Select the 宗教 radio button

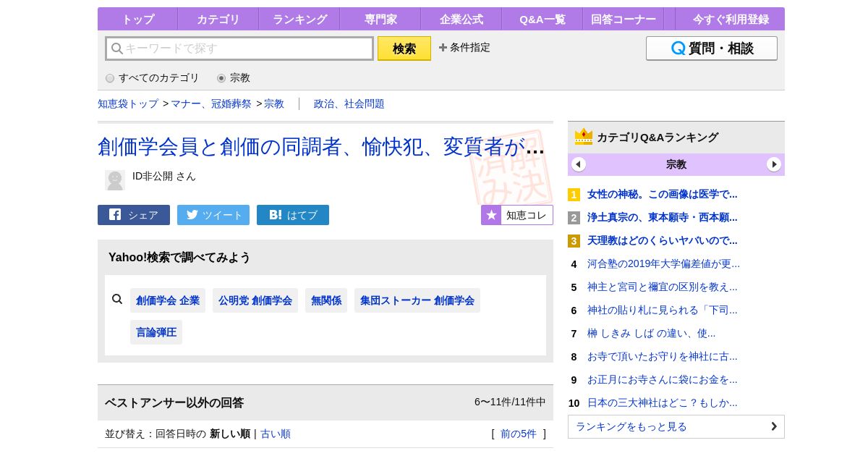(x=221, y=78)
